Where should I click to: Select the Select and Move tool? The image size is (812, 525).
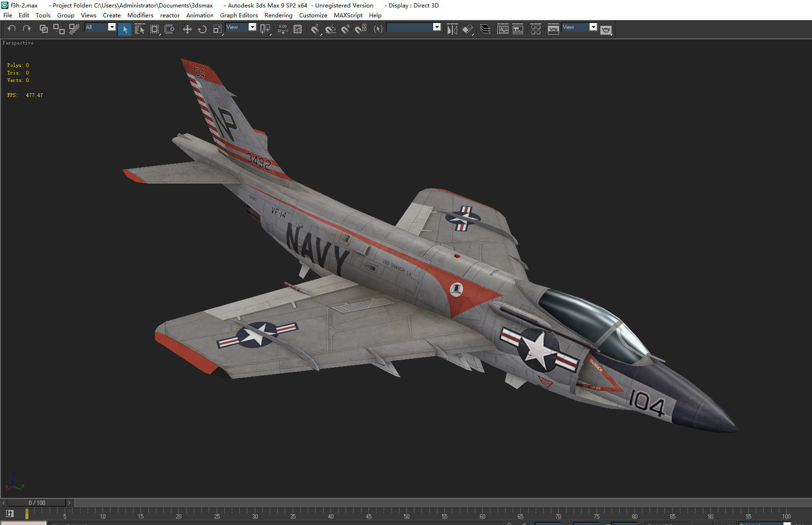click(x=187, y=29)
